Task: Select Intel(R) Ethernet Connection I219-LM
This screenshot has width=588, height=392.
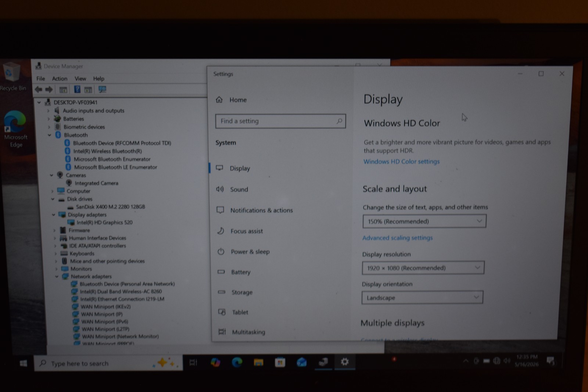Action: pos(122,299)
